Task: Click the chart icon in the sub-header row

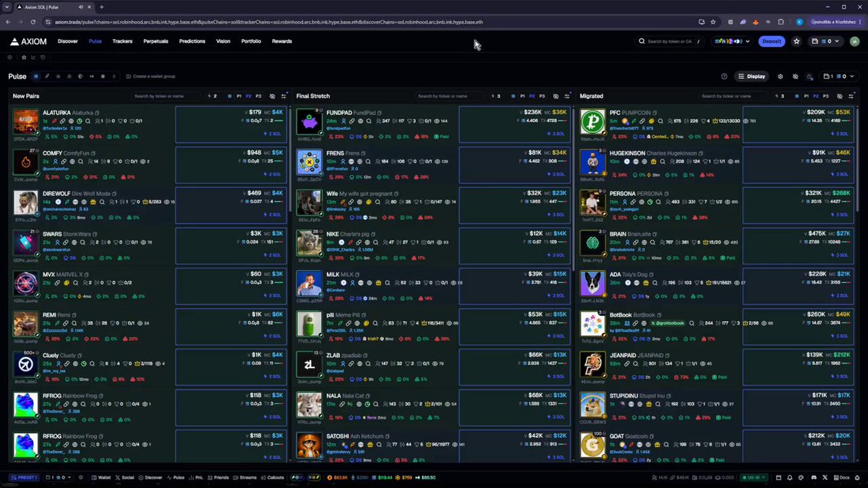Action: click(33, 57)
